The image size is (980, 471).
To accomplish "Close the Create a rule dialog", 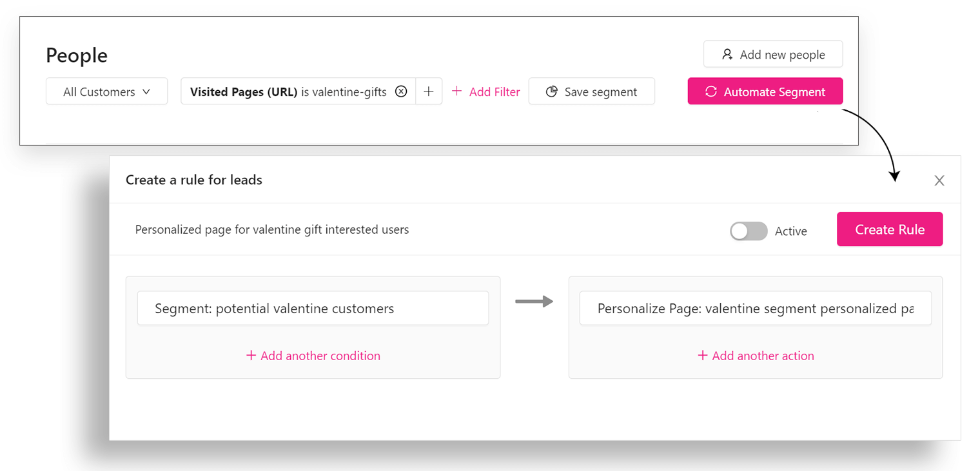I will 939,180.
